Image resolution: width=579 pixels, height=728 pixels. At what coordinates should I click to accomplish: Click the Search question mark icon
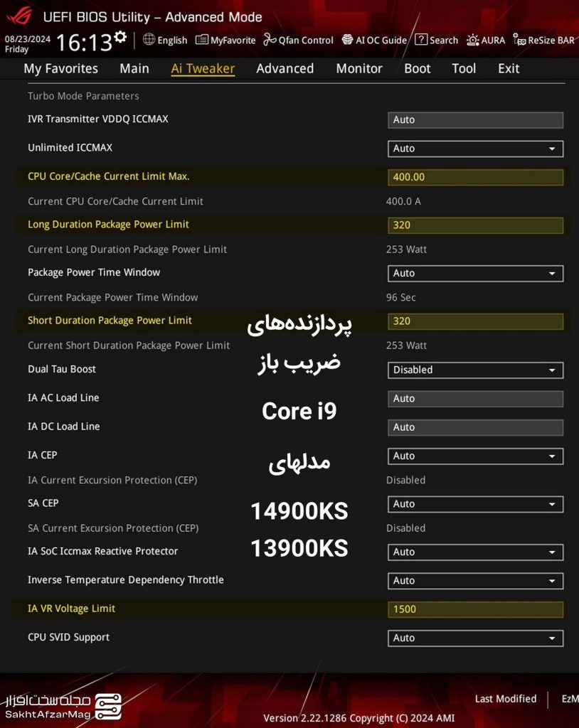point(420,40)
